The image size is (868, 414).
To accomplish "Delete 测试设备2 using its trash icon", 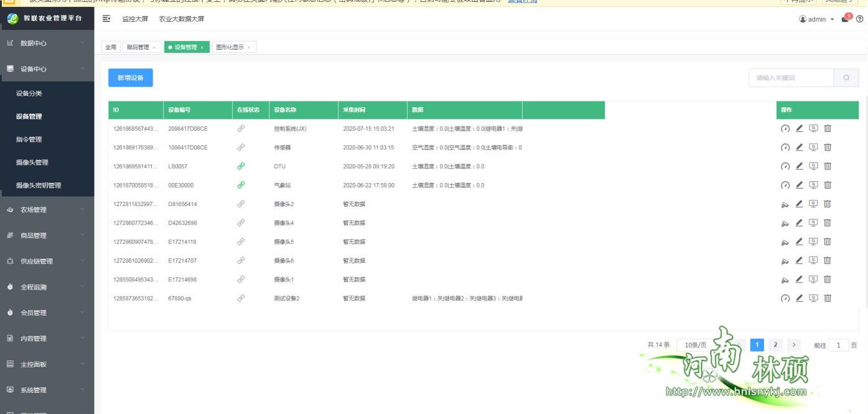I will [828, 298].
